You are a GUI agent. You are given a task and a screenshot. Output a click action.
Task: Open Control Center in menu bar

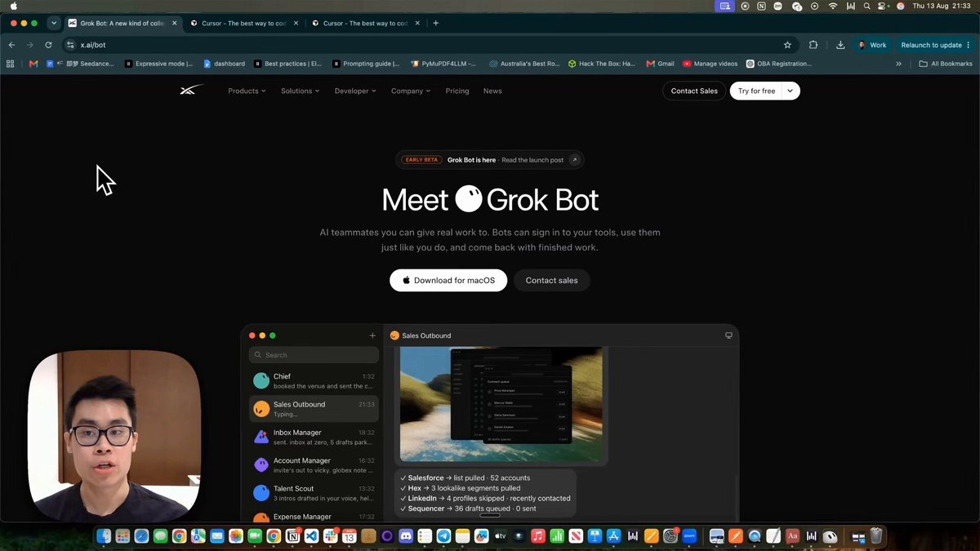(x=883, y=6)
